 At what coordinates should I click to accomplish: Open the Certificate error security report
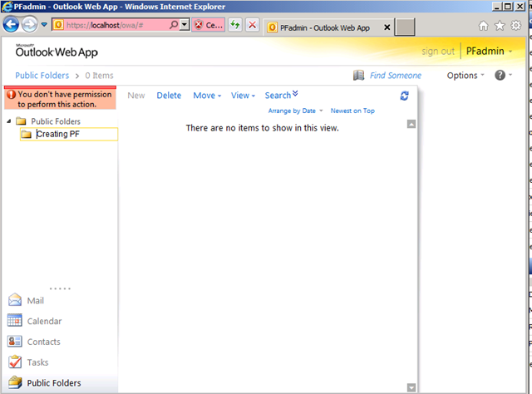(209, 25)
